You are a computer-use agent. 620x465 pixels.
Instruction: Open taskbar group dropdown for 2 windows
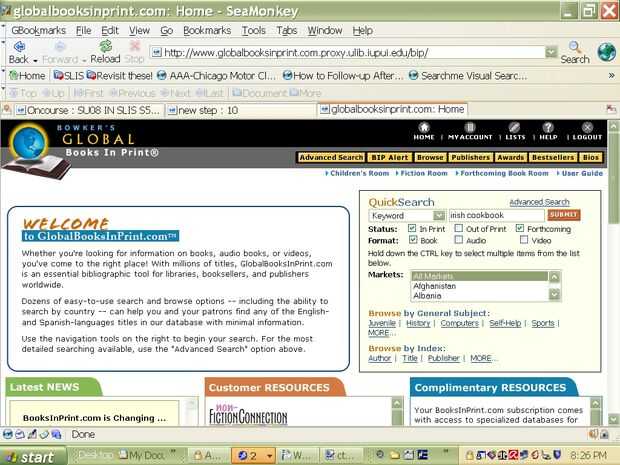click(269, 456)
